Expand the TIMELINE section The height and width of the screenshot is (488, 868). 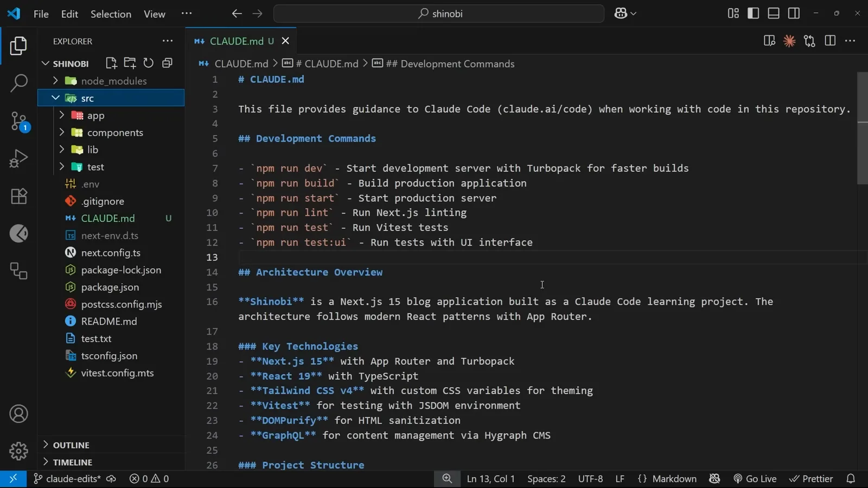111,463
